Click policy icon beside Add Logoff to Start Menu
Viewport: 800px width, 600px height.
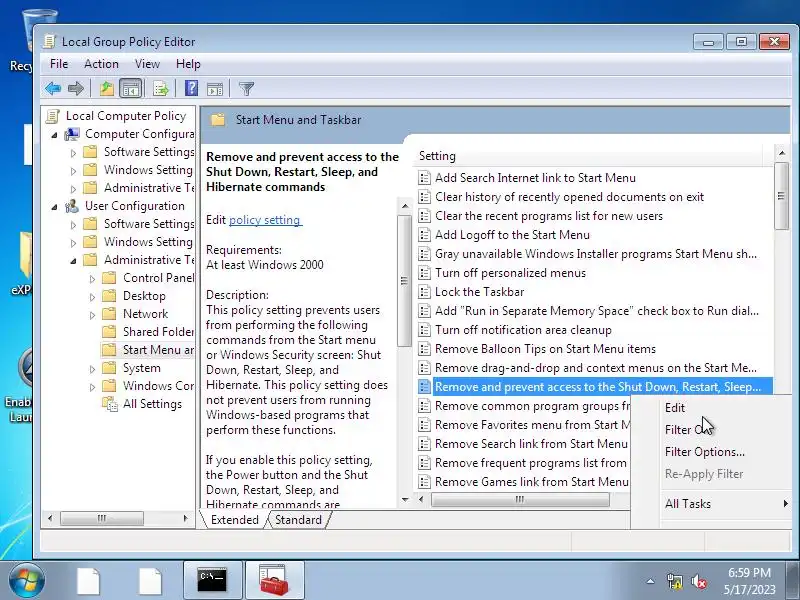(x=424, y=235)
